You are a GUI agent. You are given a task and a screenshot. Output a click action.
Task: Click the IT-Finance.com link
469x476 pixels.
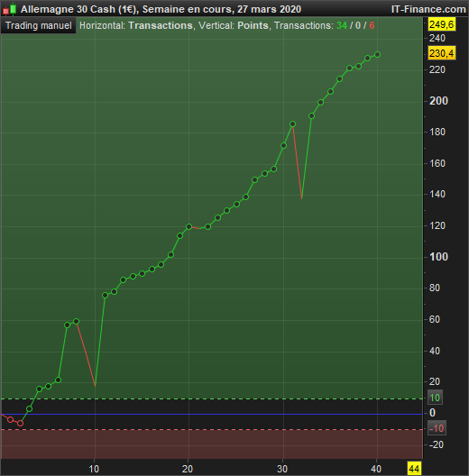[428, 9]
